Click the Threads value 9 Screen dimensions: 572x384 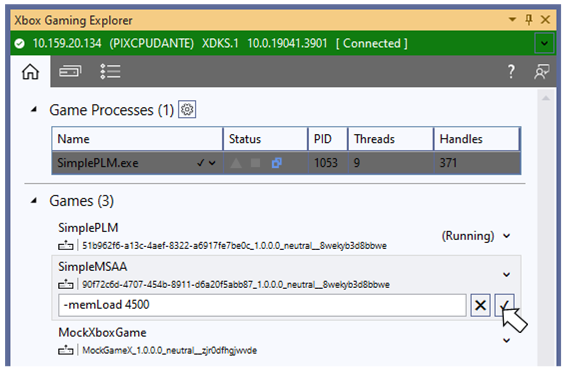(357, 163)
